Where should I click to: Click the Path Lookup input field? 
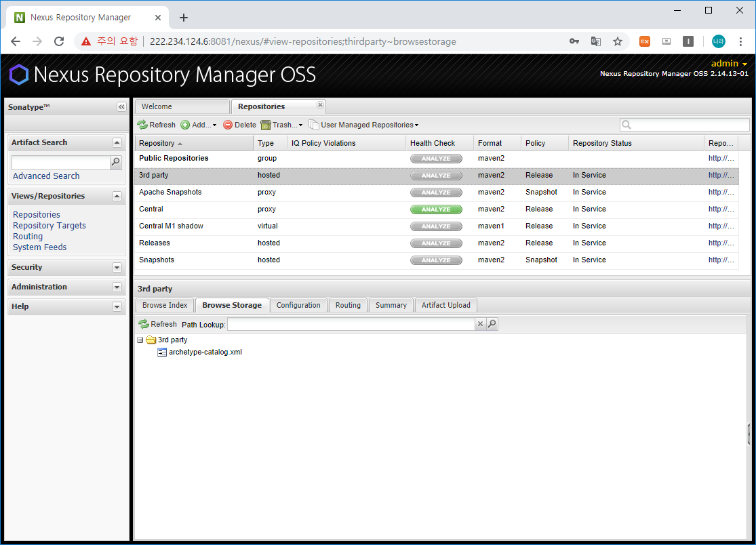pos(351,324)
